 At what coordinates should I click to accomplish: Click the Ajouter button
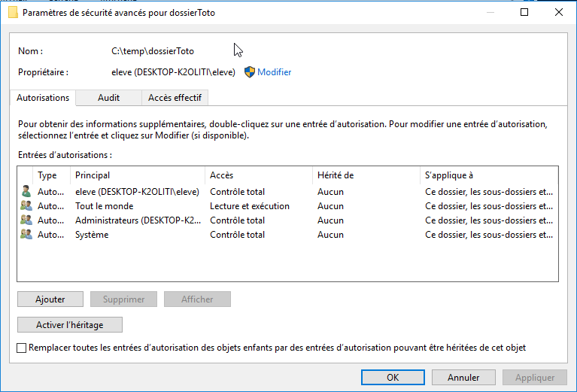(50, 299)
